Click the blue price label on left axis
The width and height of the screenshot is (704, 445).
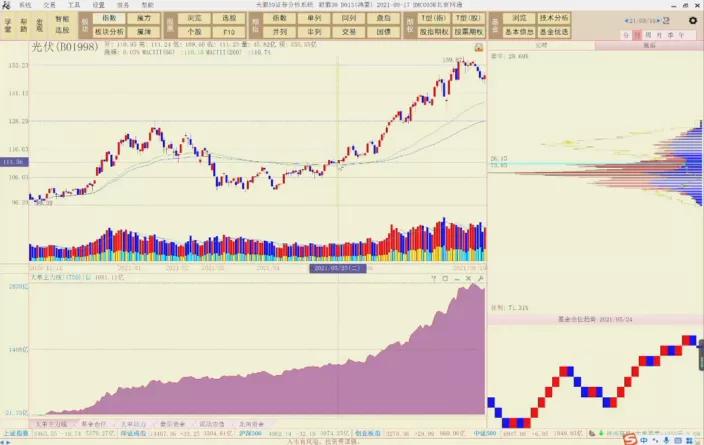click(14, 162)
